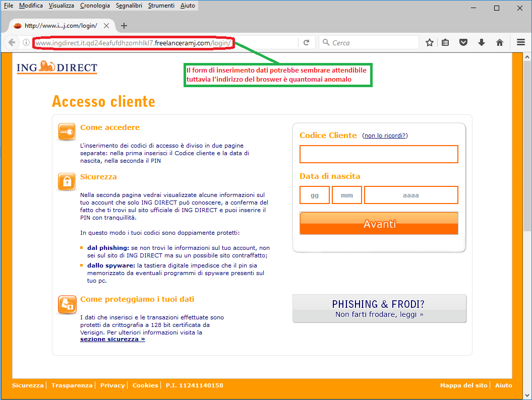Viewport: 532px width, 400px height.
Task: Click the mm month field
Action: [x=347, y=195]
